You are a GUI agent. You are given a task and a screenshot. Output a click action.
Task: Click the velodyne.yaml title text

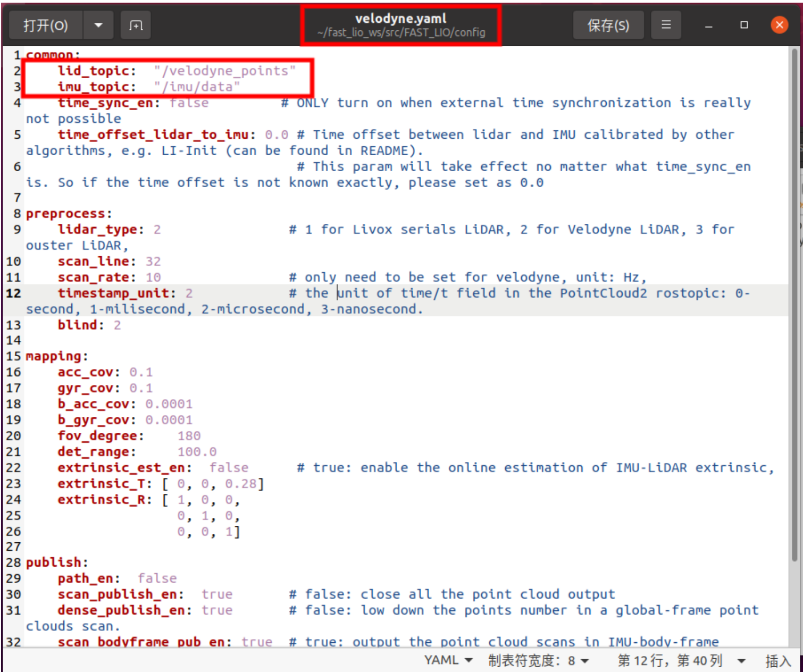(x=401, y=19)
